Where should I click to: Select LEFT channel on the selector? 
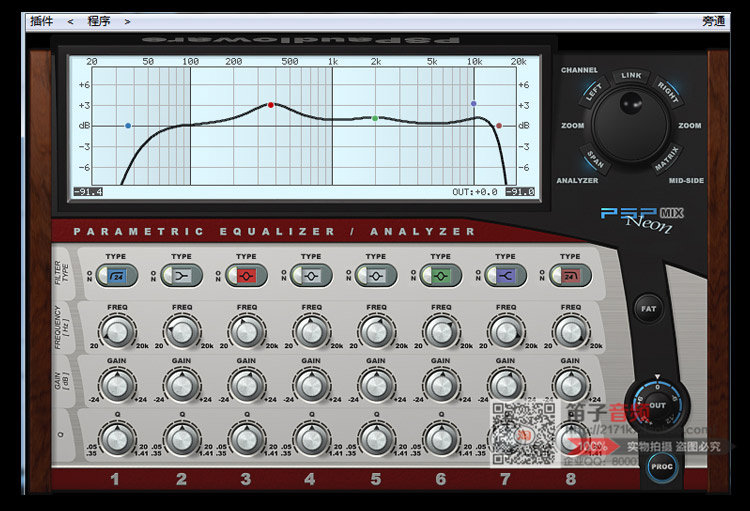[x=595, y=92]
